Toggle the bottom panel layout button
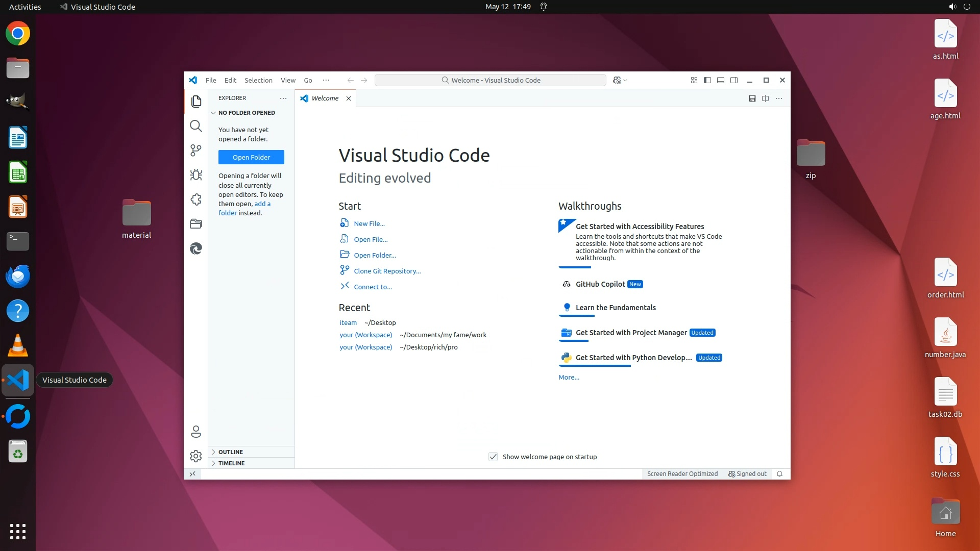The width and height of the screenshot is (980, 551). 721,80
